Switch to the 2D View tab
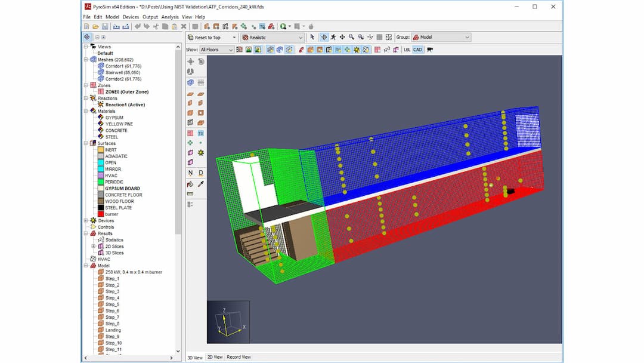Screen dimensions: 644x363 pyautogui.click(x=215, y=357)
